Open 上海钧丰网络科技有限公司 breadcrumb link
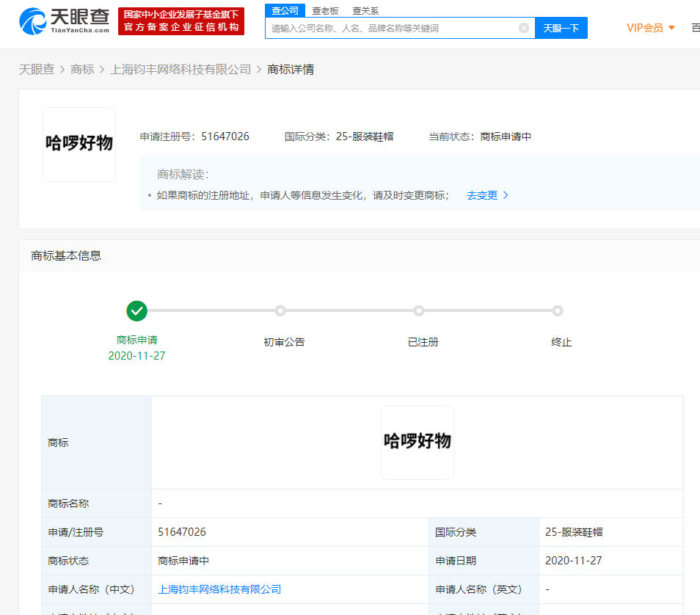The height and width of the screenshot is (615, 700). tap(181, 69)
